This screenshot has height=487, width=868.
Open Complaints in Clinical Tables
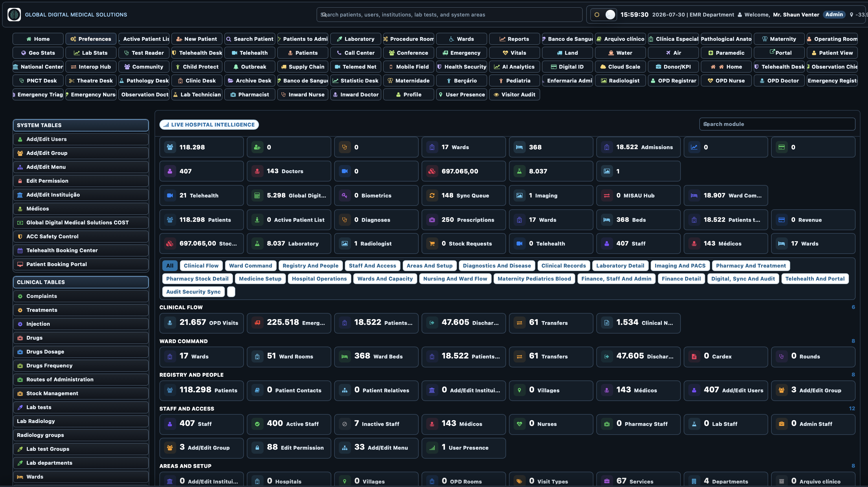(x=81, y=296)
